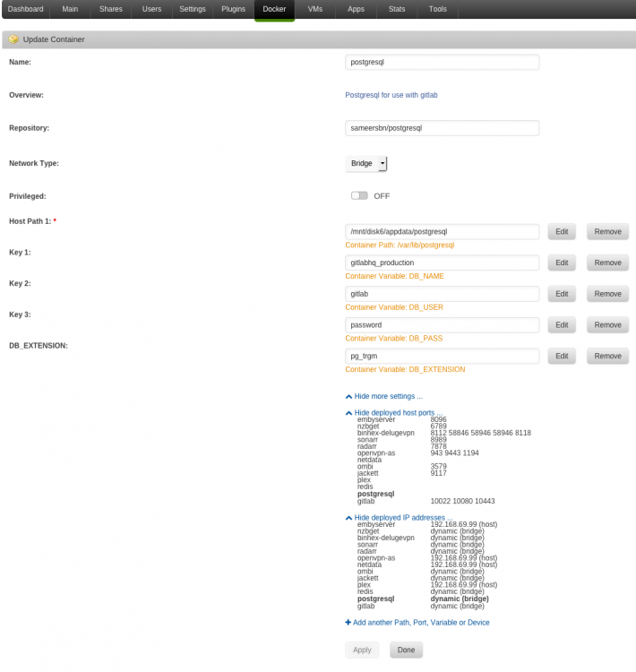Remove the DB_EXTENSION variable

pyautogui.click(x=607, y=356)
